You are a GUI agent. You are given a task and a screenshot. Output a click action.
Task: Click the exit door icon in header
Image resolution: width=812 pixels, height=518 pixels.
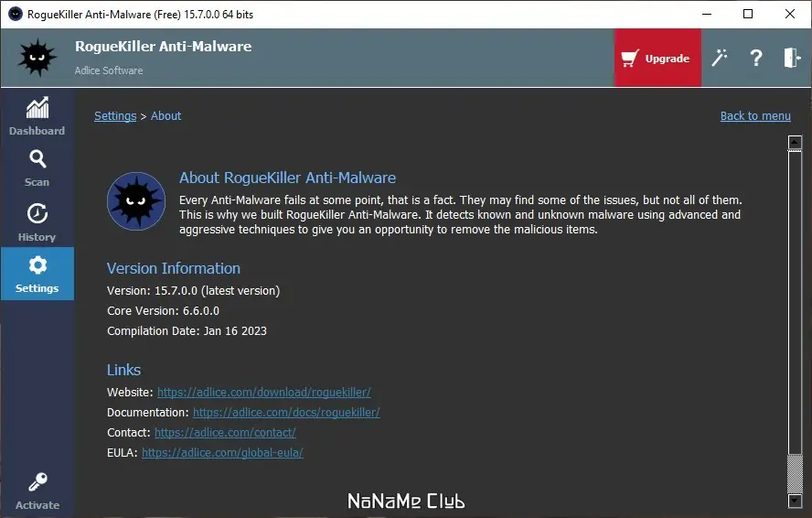(792, 58)
